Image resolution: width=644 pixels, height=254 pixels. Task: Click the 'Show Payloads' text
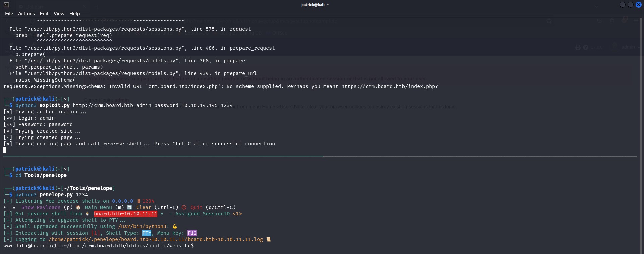(41, 207)
